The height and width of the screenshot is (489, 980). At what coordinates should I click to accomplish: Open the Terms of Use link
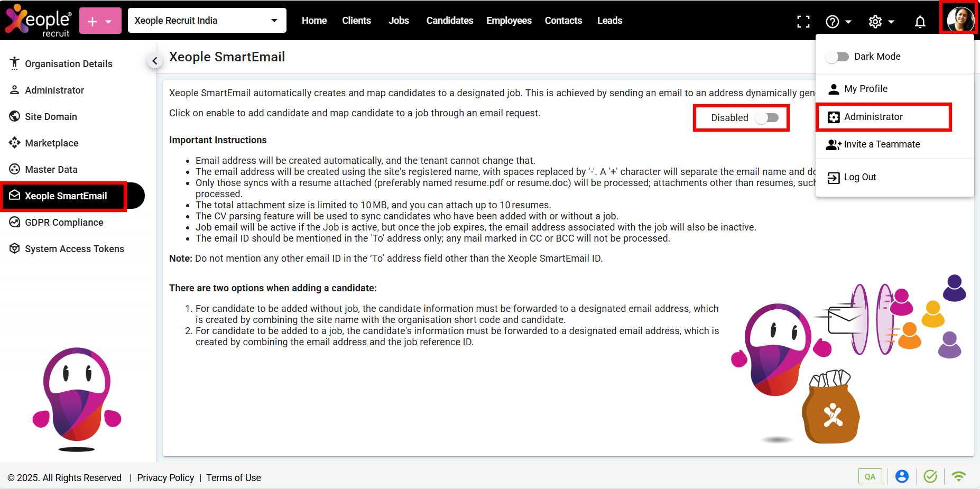click(234, 477)
